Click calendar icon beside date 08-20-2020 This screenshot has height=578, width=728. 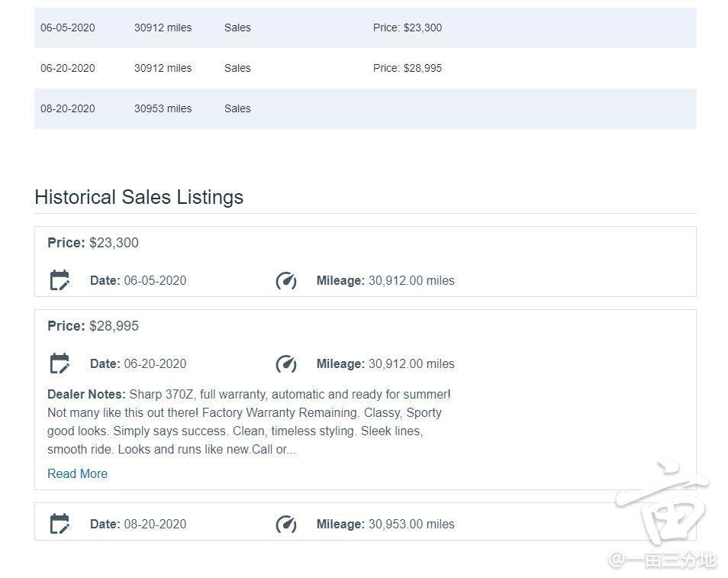coord(60,524)
